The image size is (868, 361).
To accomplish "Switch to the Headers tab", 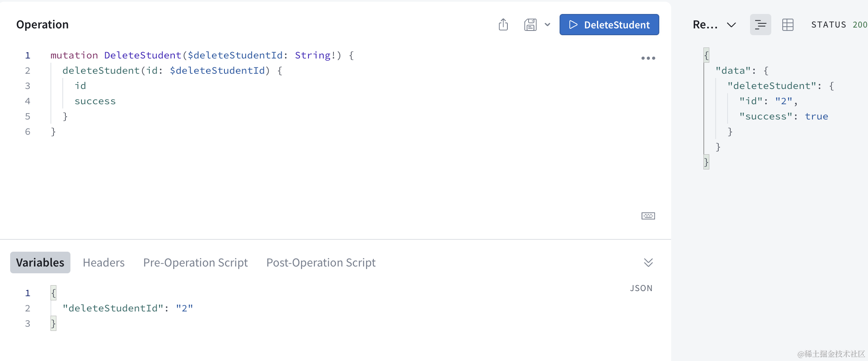I will (x=104, y=263).
